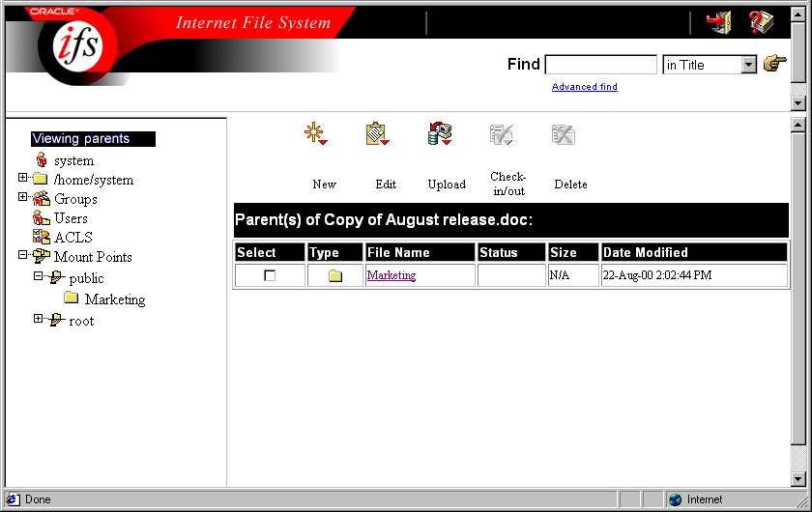This screenshot has width=812, height=512.
Task: Open the Edit clipboard icon
Action: click(x=377, y=133)
